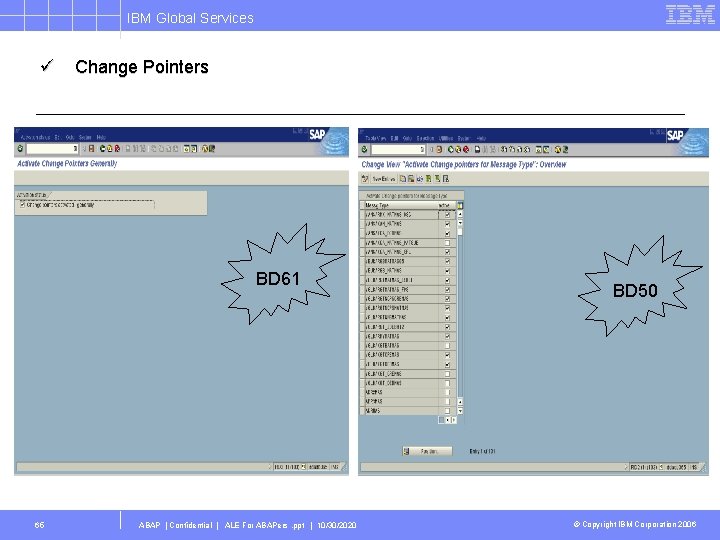Open the Selection menu in BD50
The width and height of the screenshot is (720, 540).
coord(426,138)
